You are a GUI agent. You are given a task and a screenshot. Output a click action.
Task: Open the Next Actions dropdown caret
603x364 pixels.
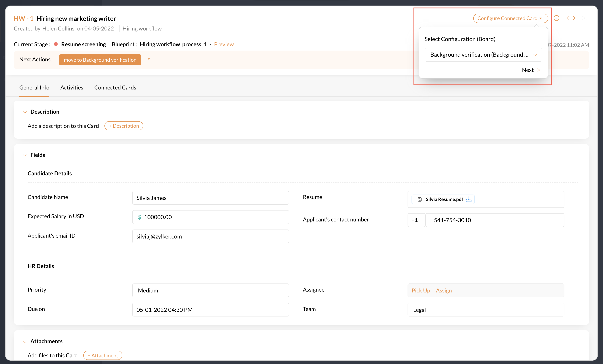click(149, 59)
